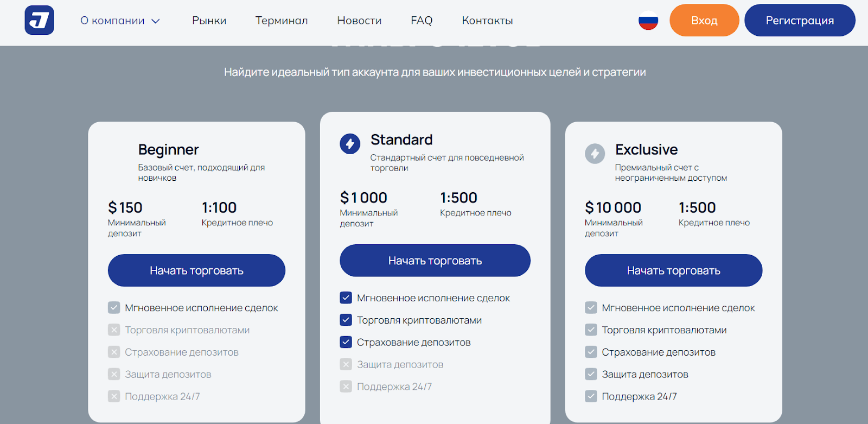
Task: Click the Exclusive plan title
Action: (x=646, y=150)
